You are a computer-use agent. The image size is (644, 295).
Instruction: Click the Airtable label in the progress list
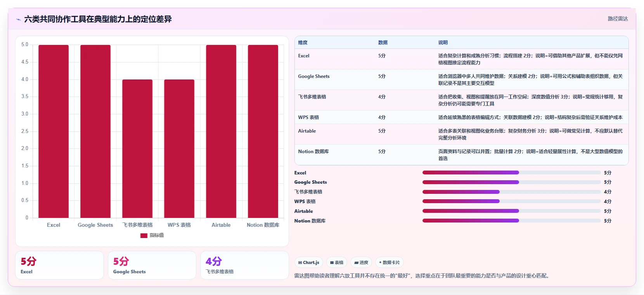point(303,211)
